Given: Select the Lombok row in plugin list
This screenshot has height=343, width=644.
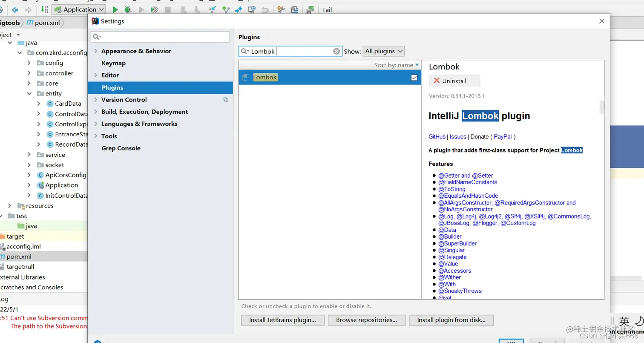Looking at the screenshot, I should (330, 78).
